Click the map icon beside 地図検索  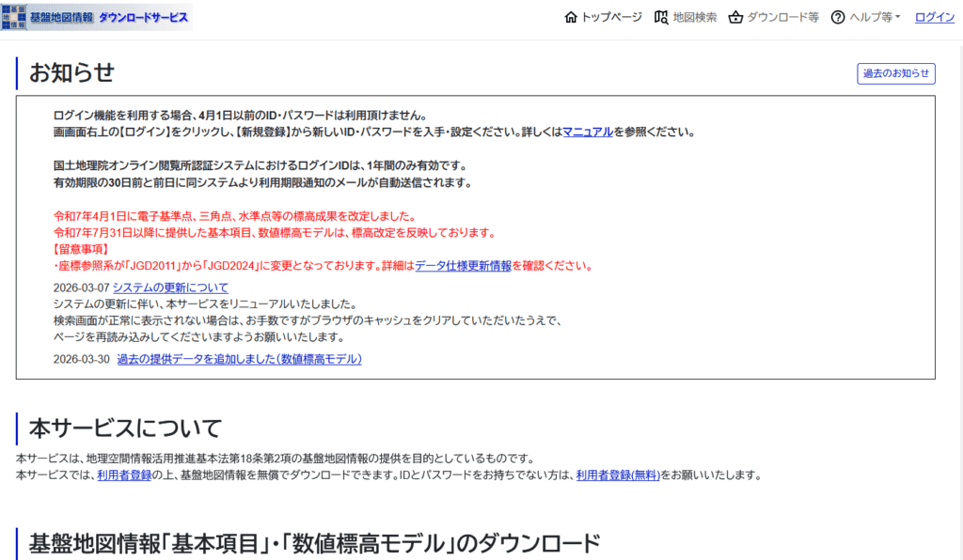661,17
